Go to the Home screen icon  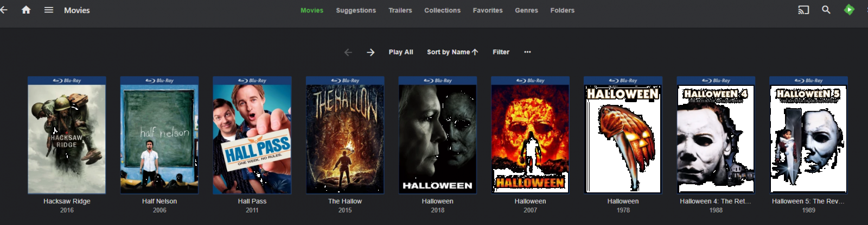(x=26, y=10)
